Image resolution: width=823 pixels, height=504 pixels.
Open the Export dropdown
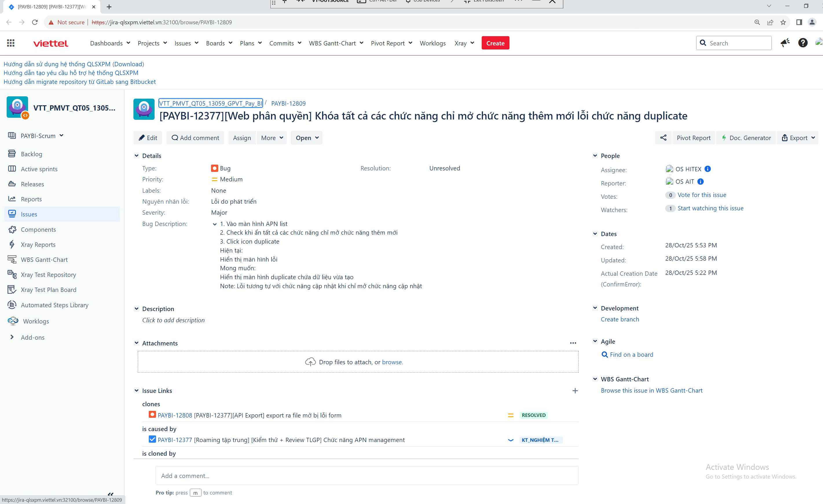tap(798, 138)
